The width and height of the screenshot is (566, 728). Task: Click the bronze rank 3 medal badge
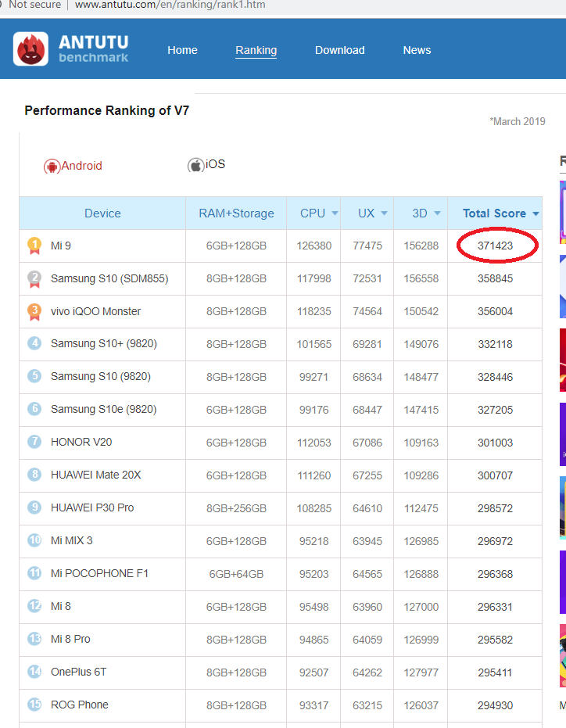point(34,311)
